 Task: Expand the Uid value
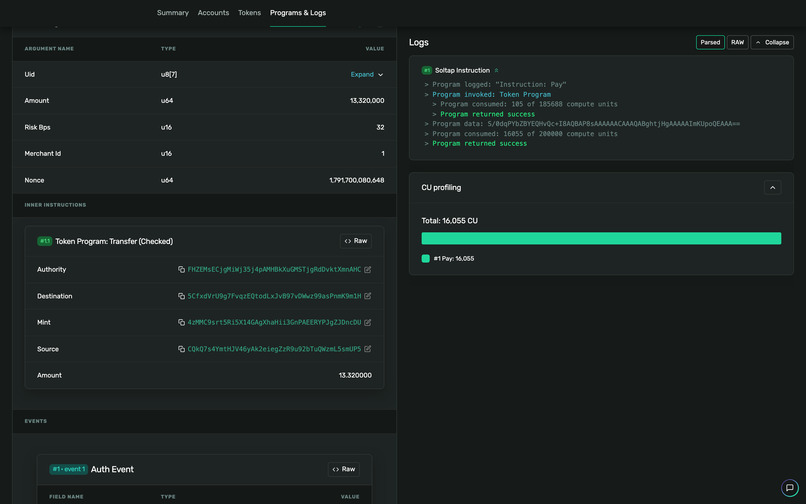coord(367,75)
